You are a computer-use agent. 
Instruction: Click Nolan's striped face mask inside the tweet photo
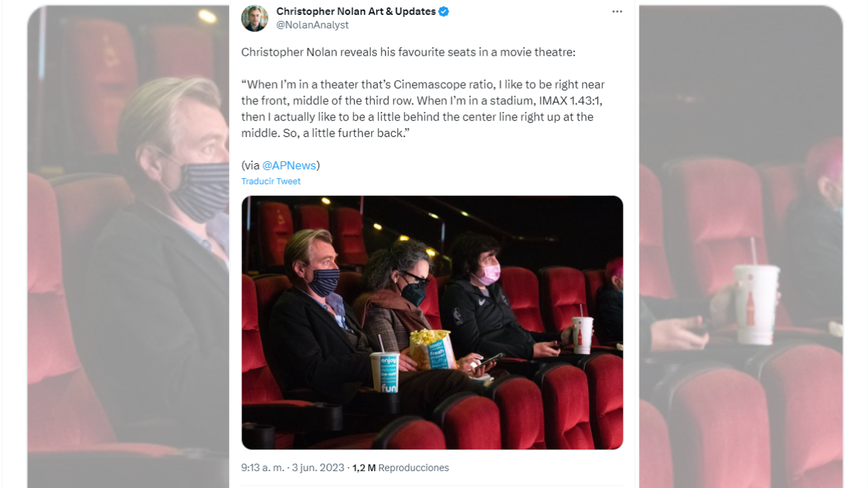[325, 282]
